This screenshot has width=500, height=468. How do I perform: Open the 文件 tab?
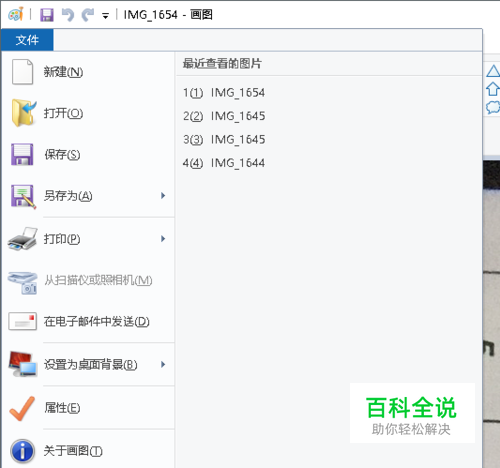pyautogui.click(x=27, y=40)
